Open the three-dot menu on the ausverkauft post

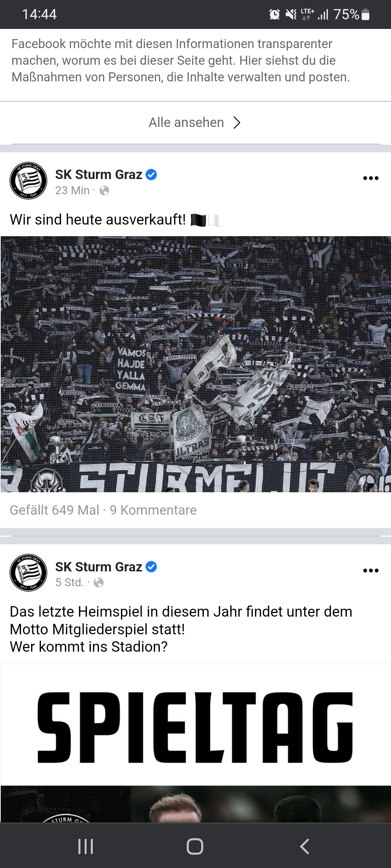point(371,178)
